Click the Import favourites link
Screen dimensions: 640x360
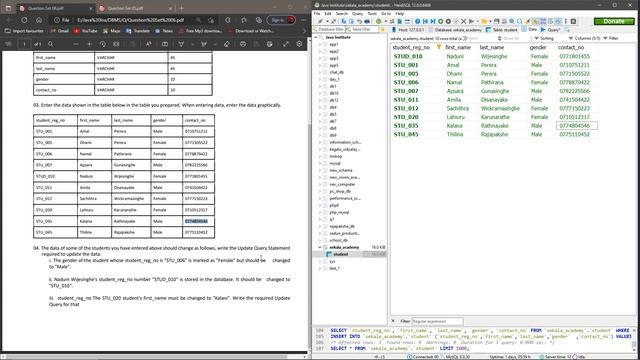[24, 31]
